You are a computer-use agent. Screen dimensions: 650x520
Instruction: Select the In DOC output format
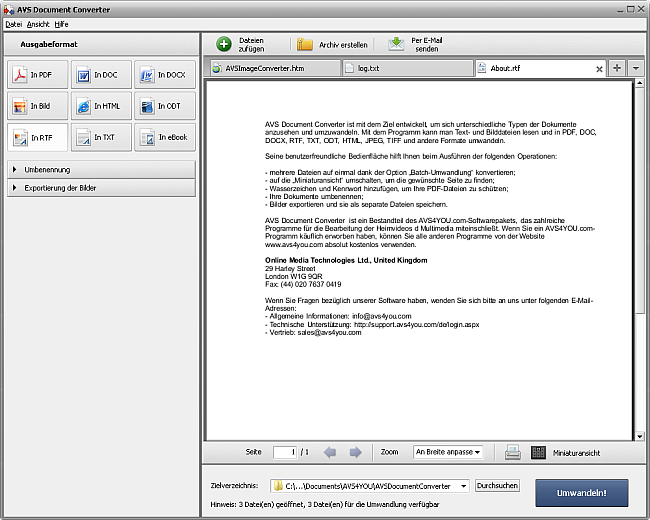coord(101,75)
